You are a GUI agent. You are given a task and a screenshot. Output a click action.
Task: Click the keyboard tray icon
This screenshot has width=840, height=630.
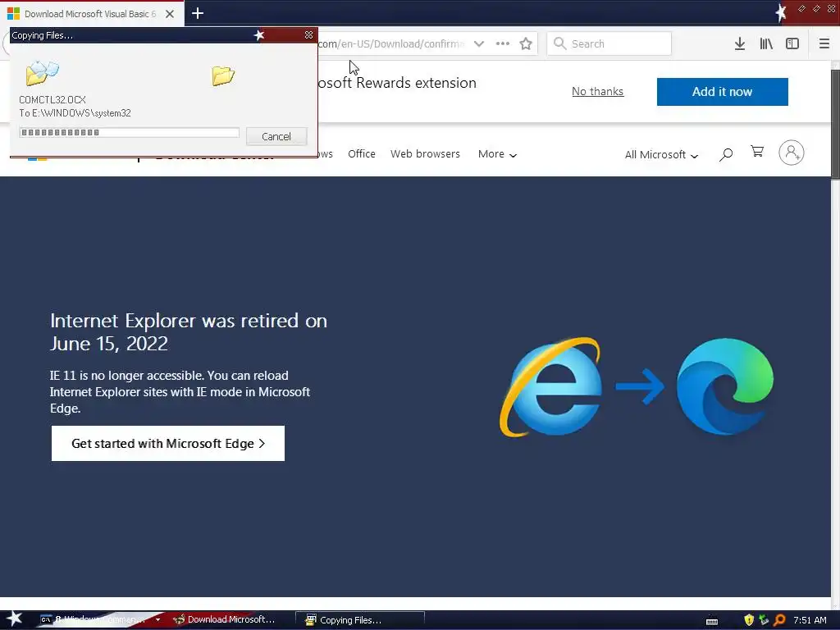pos(712,621)
